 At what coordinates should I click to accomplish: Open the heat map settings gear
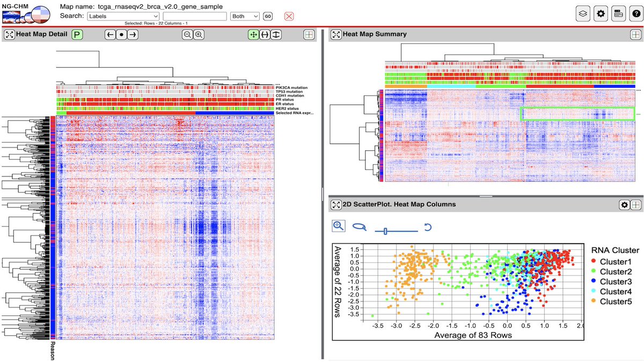tap(601, 13)
